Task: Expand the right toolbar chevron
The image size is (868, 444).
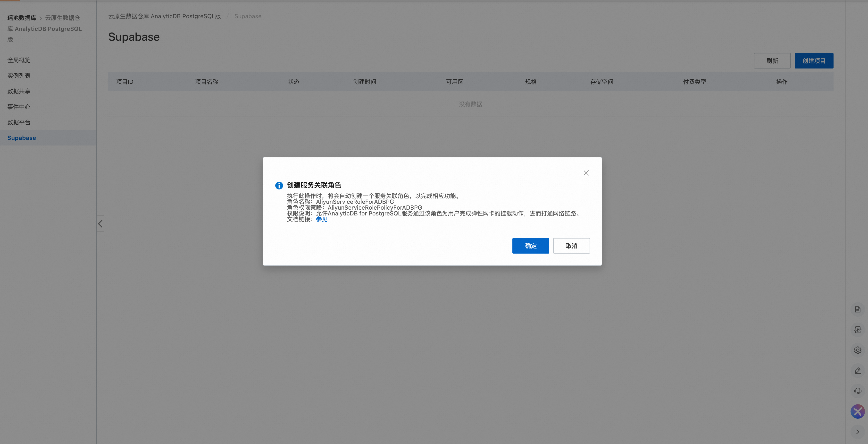Action: coord(858,432)
